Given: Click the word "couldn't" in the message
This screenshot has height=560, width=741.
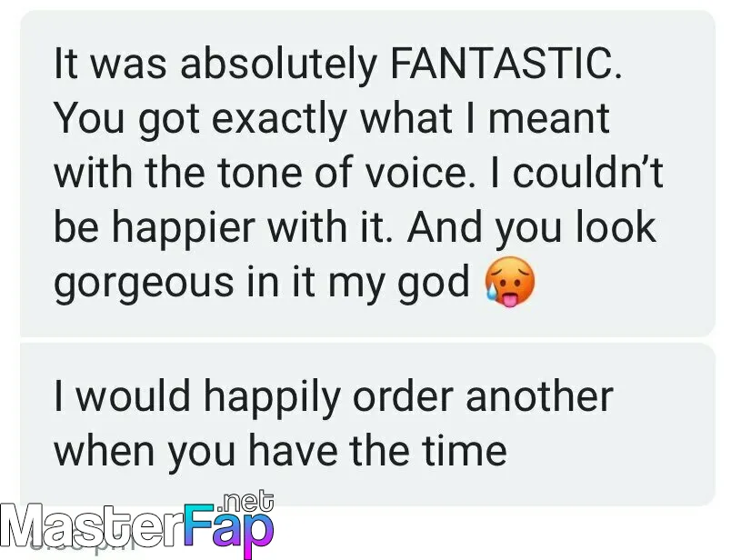Looking at the screenshot, I should (588, 173).
